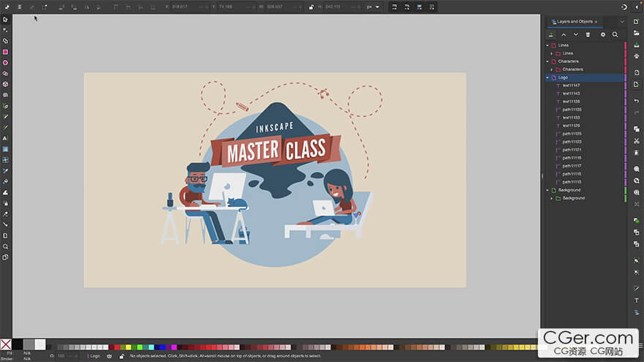The width and height of the screenshot is (644, 362).
Task: Click the Copy icon in command bar
Action: coord(636,129)
